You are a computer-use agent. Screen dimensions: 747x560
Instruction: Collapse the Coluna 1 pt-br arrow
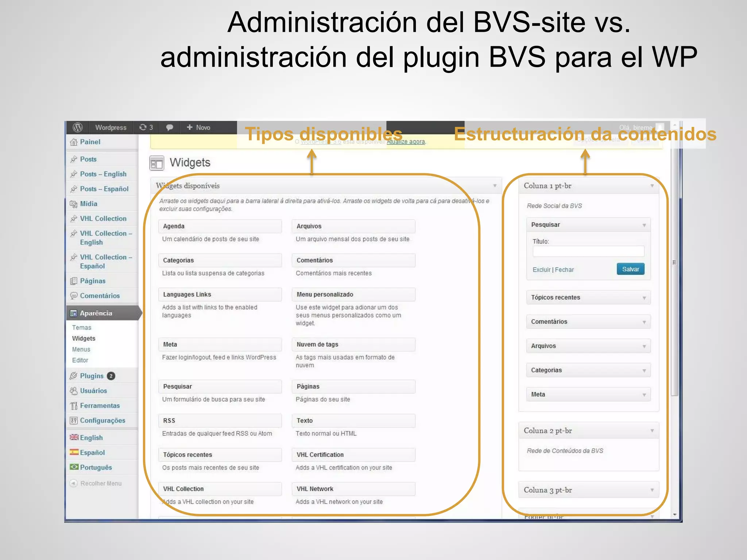[652, 186]
